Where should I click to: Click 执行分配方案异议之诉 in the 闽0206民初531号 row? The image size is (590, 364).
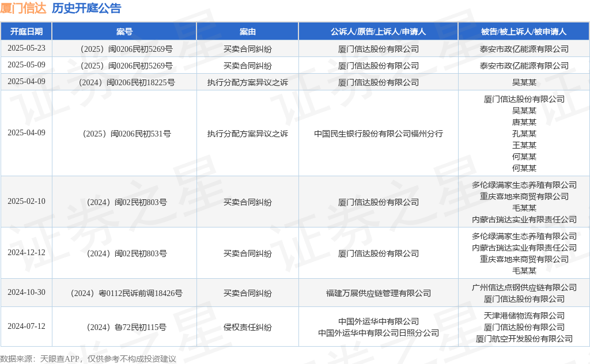click(x=248, y=134)
